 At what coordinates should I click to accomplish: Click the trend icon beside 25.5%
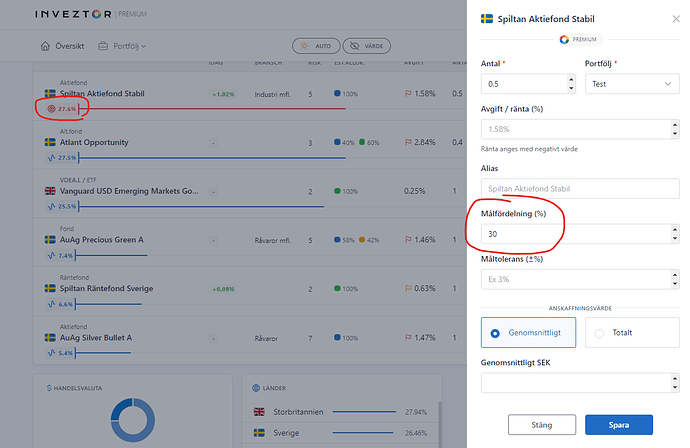click(50, 207)
